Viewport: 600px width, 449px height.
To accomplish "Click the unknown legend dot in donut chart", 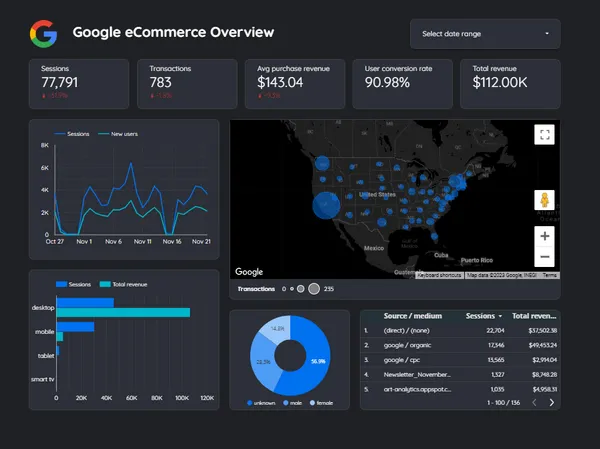I will click(x=250, y=403).
